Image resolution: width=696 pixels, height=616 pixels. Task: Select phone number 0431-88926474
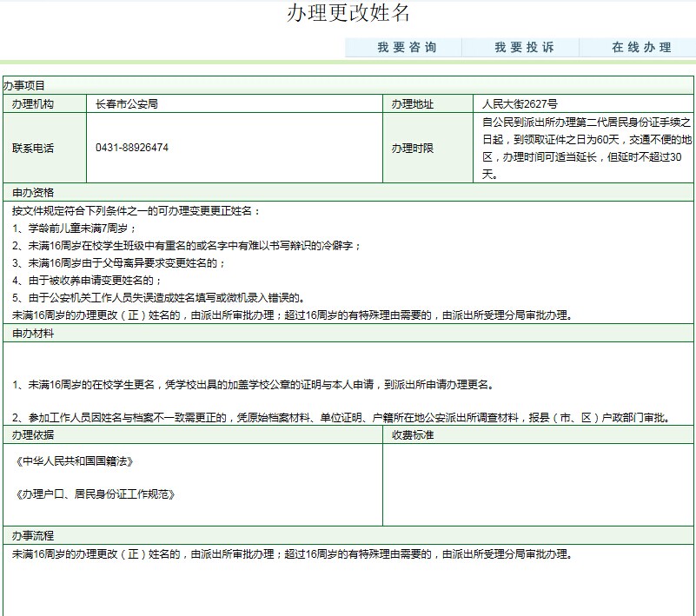[x=132, y=148]
